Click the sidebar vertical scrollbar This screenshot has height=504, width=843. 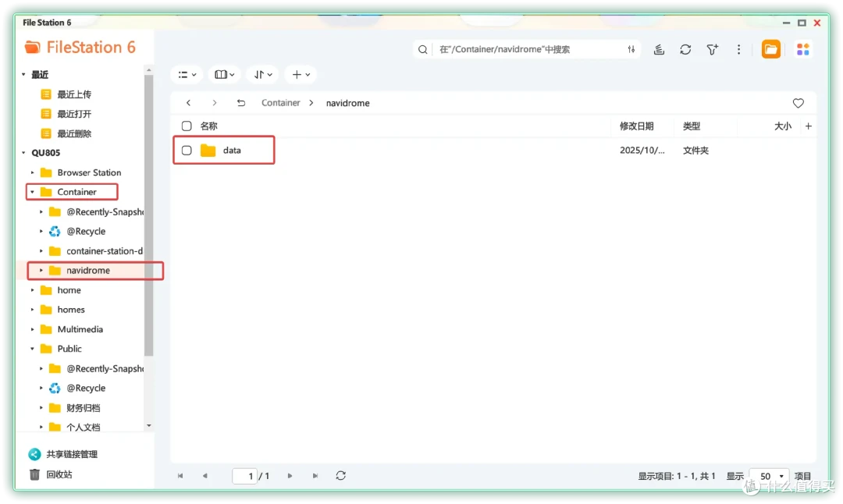pyautogui.click(x=149, y=215)
